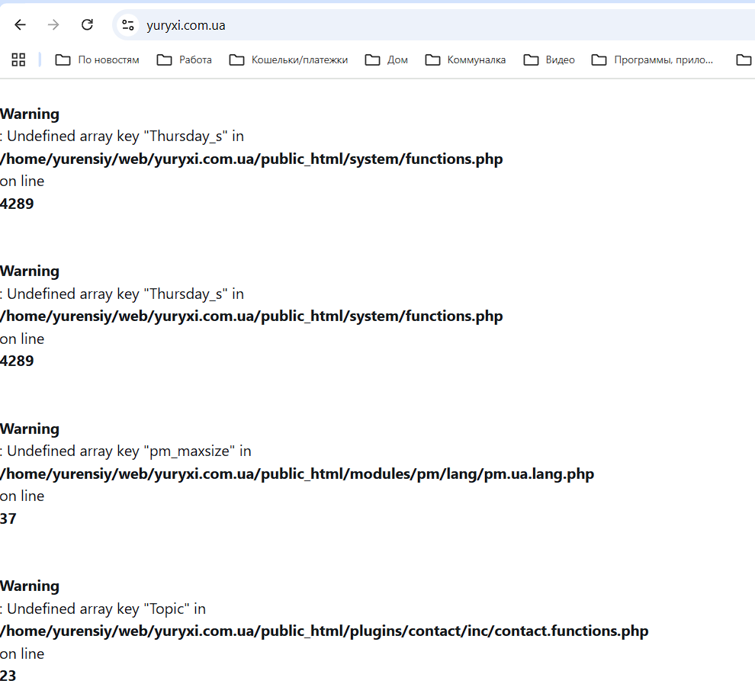
Task: Click the browser Back arrow
Action: (20, 25)
